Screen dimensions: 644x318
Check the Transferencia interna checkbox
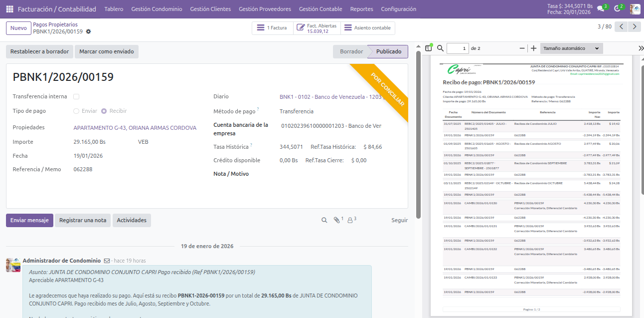pyautogui.click(x=76, y=97)
